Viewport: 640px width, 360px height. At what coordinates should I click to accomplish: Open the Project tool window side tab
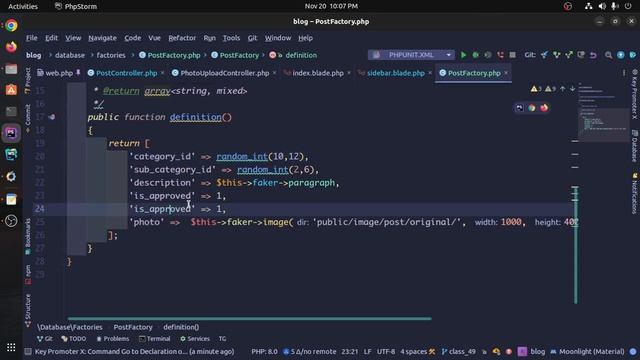pos(28,80)
